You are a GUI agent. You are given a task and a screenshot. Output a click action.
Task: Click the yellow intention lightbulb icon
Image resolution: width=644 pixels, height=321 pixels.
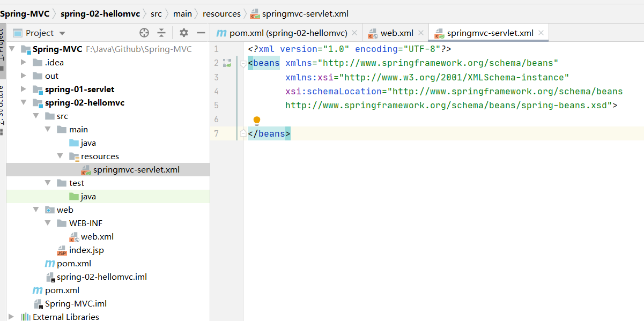pyautogui.click(x=256, y=121)
